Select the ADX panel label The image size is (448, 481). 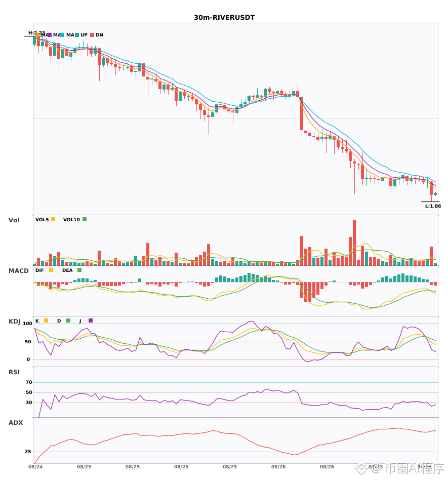coord(16,422)
